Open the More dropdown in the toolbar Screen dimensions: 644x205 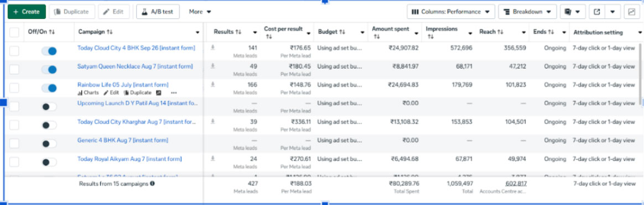click(x=200, y=12)
